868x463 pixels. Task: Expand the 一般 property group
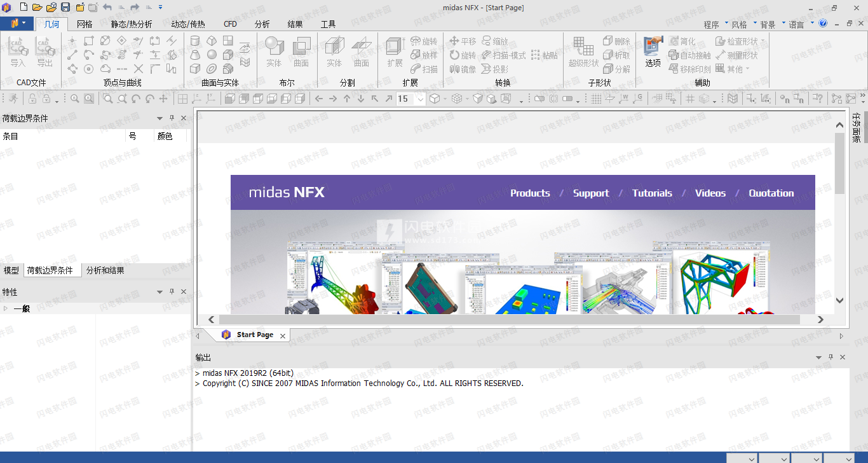point(6,308)
